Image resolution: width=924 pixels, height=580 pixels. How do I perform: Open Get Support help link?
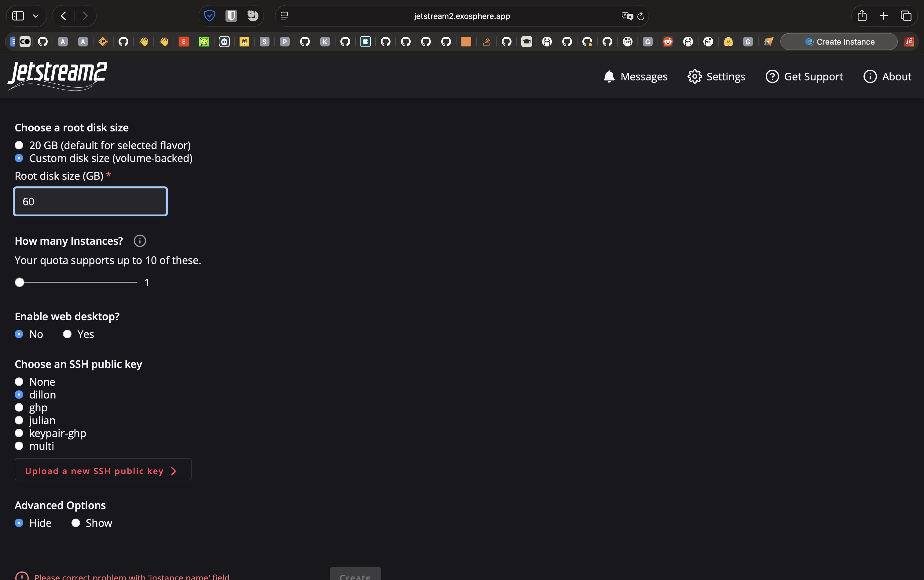(804, 76)
